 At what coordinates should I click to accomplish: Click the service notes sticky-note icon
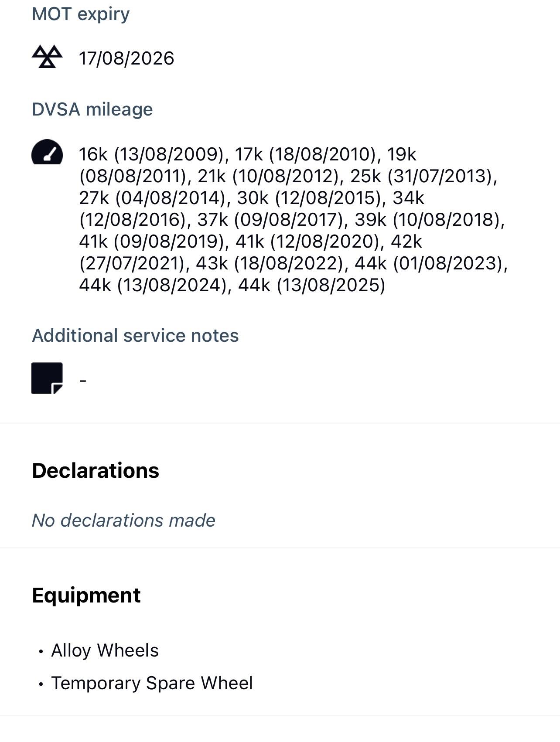tap(47, 378)
